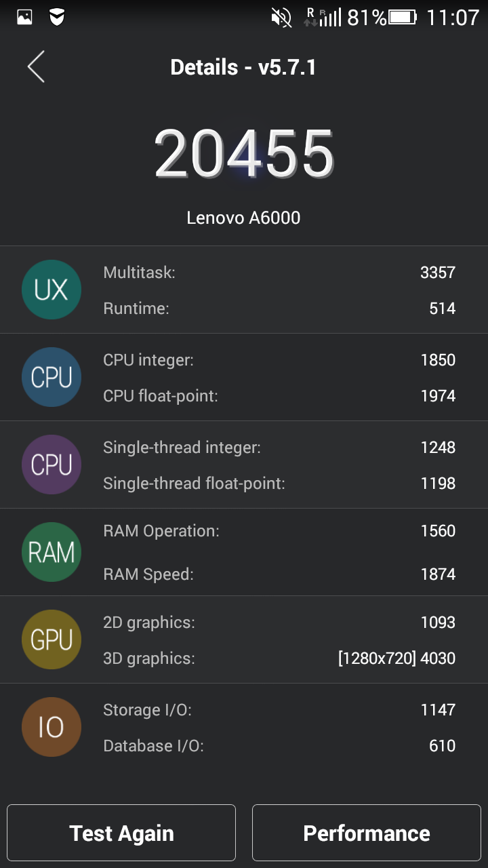
Task: Select the CPU float-point score row
Action: pos(279,396)
